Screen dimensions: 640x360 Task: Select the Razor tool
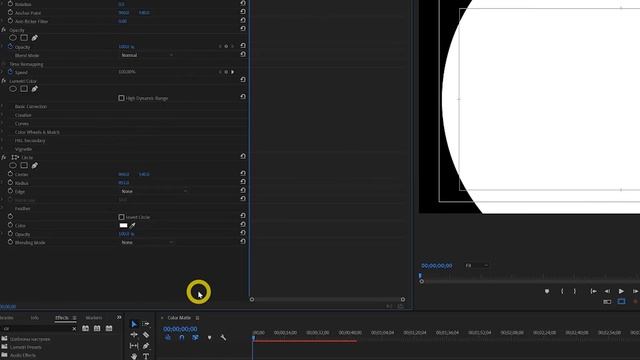tap(146, 335)
